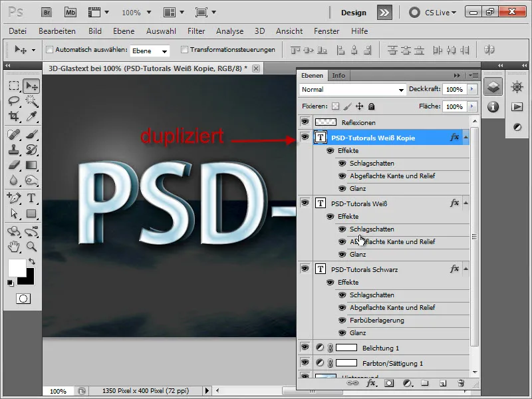Show more workspaces with double arrow
The height and width of the screenshot is (399, 532).
click(384, 13)
